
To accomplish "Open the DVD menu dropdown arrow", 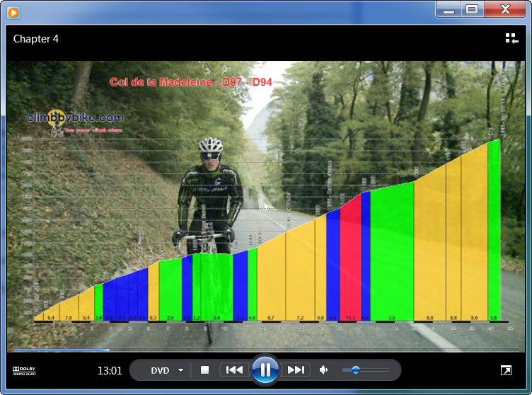I will pyautogui.click(x=181, y=370).
